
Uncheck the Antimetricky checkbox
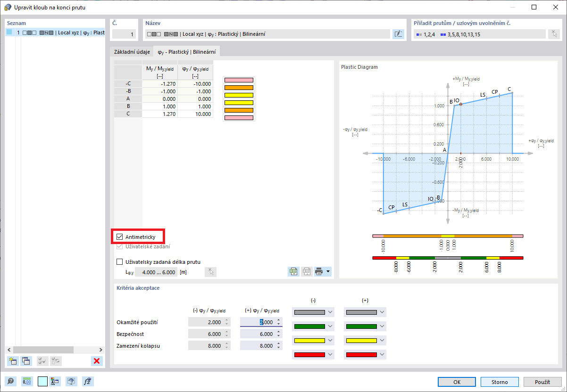coord(119,237)
